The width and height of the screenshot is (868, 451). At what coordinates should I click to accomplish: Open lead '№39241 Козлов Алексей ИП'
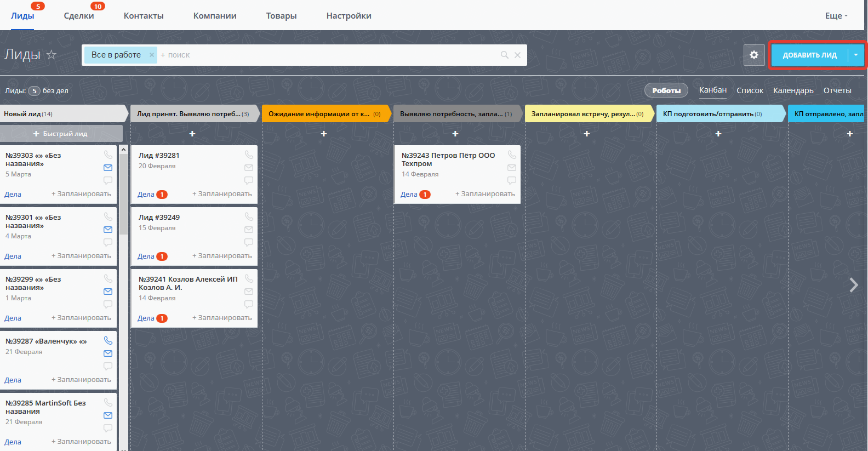coord(188,283)
